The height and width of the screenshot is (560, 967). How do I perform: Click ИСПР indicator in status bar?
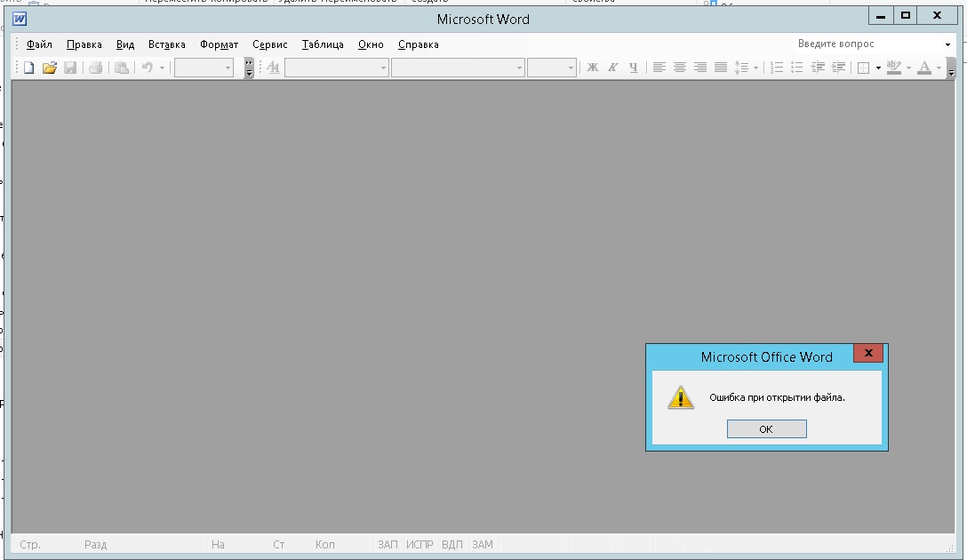coord(420,545)
